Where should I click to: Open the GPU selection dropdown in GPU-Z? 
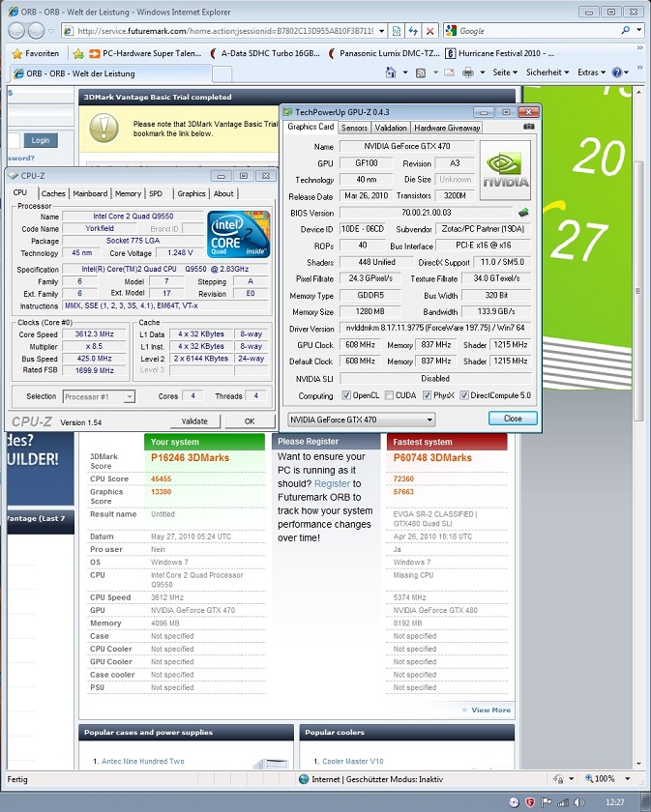coord(361,420)
